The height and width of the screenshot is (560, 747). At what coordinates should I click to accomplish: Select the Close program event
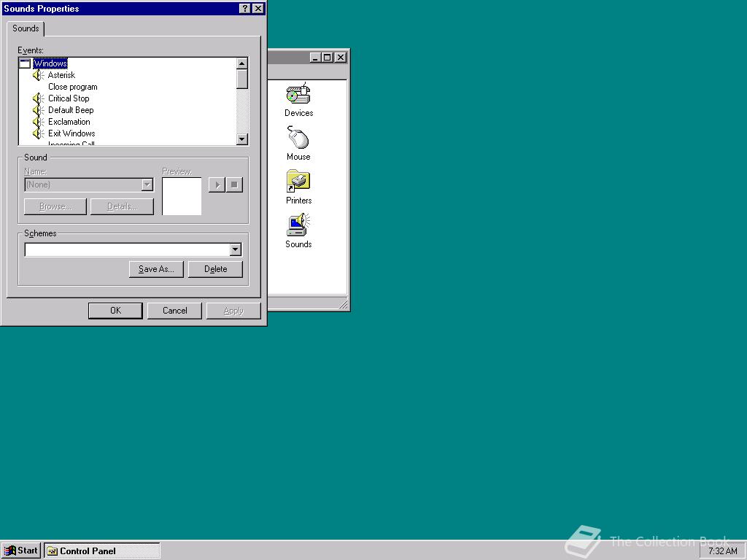click(72, 87)
